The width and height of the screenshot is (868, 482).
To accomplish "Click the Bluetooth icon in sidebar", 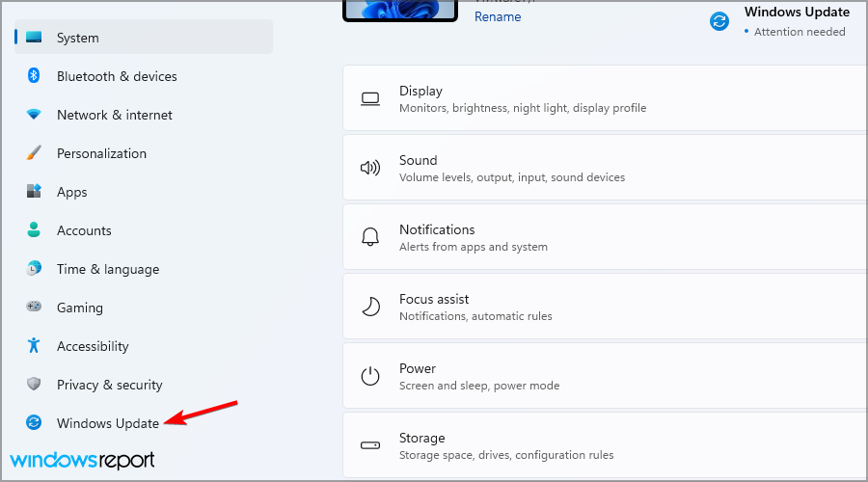I will 34,75.
